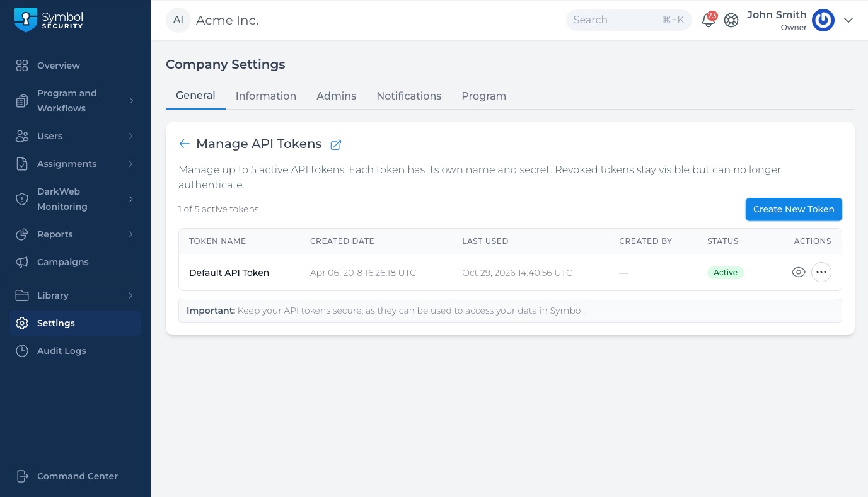Expand the Library submenu chevron
Viewport: 868px width, 497px height.
(131, 295)
